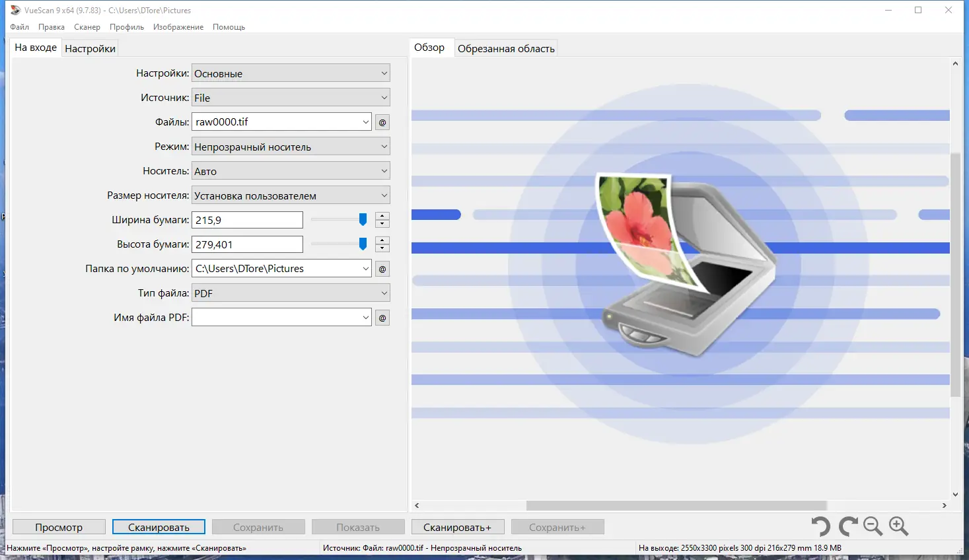The image size is (969, 560).
Task: Click the preview scroll down arrow
Action: point(955,494)
